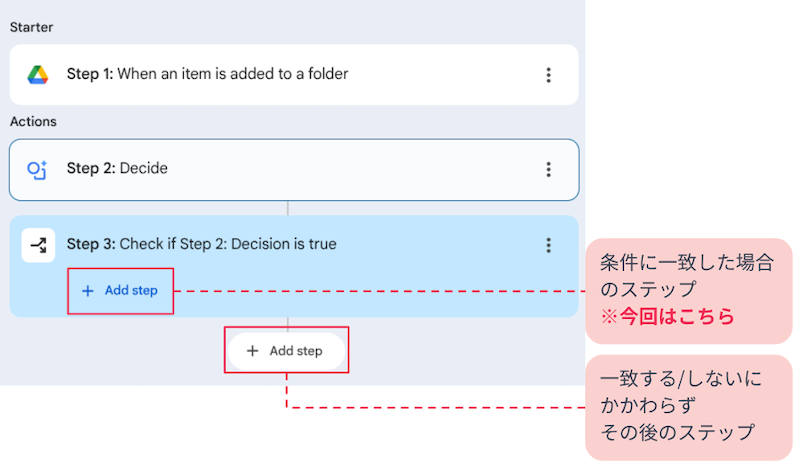Click Step 1 title text about folder

pyautogui.click(x=207, y=74)
